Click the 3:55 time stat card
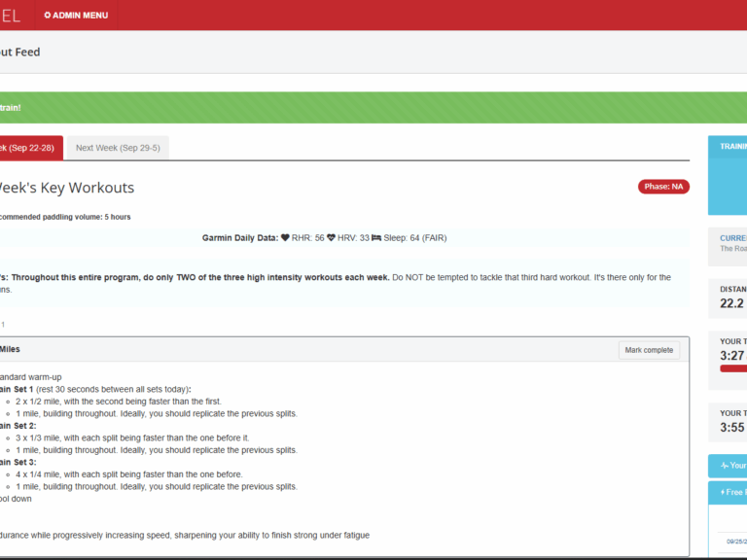 pos(730,421)
